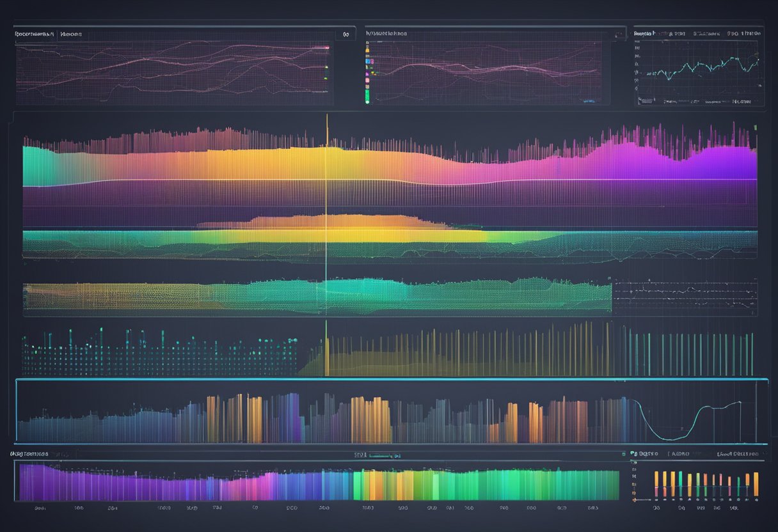This screenshot has width=778, height=532.
Task: Click the small green indicator at the main waveform's top-right corner
Action: tap(756, 129)
